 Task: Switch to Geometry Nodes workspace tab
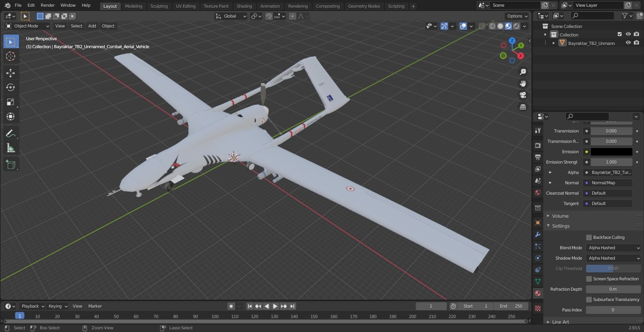pos(364,6)
